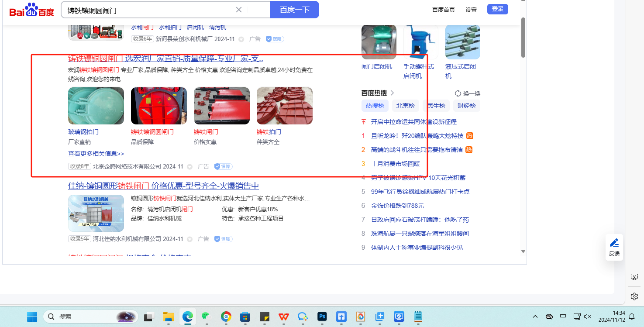Click the page scrollbar down arrow
The width and height of the screenshot is (644, 327).
523,251
